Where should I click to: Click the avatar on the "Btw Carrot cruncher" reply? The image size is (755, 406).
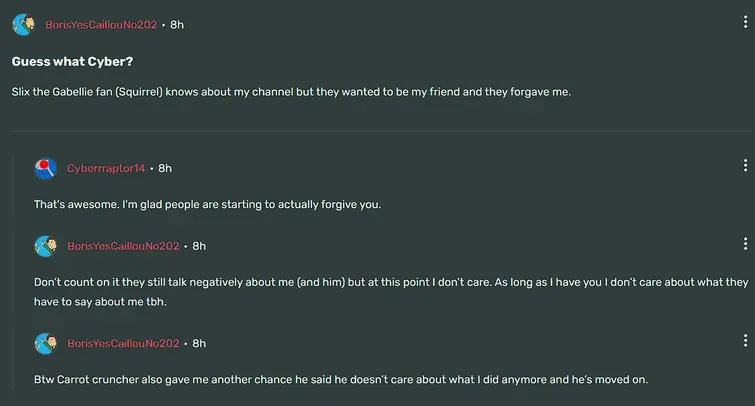[45, 343]
